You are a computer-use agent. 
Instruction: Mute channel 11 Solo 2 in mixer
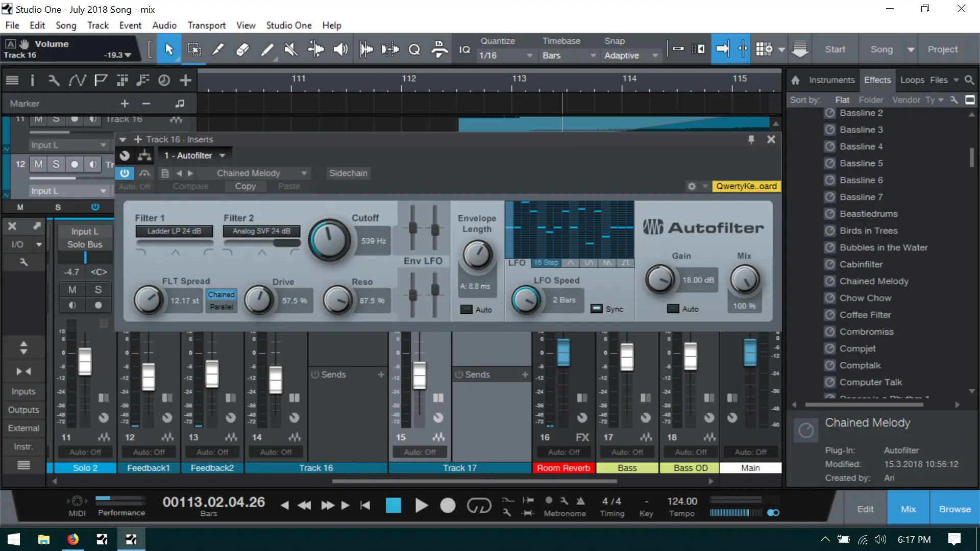point(72,289)
